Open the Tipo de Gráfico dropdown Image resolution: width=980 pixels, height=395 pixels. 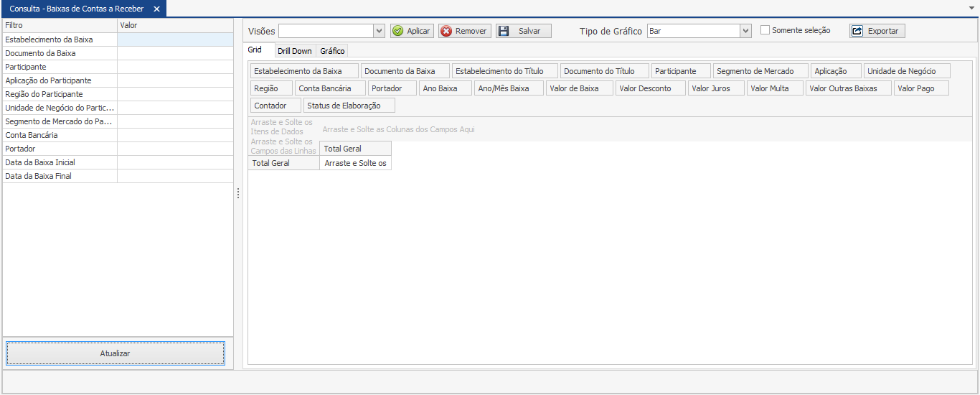click(x=745, y=31)
